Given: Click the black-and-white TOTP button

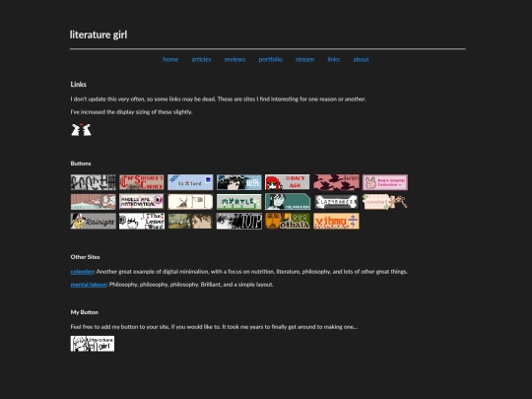Looking at the screenshot, I should coord(239,221).
